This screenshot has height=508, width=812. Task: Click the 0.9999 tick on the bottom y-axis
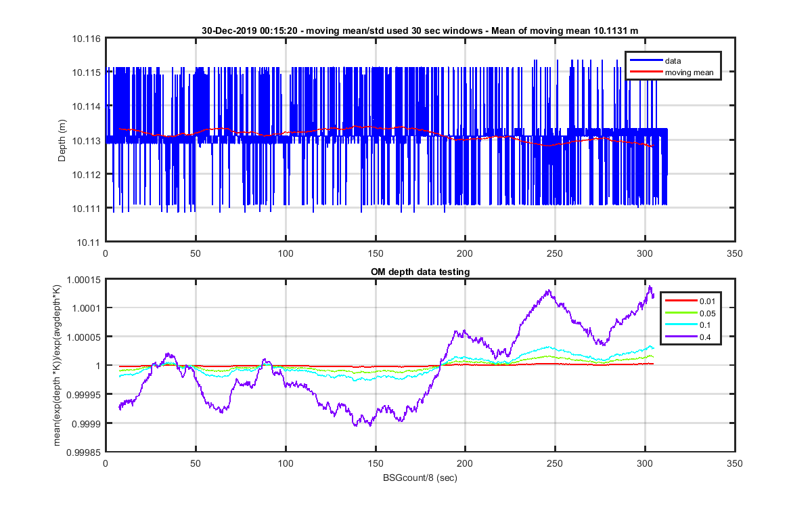point(87,423)
